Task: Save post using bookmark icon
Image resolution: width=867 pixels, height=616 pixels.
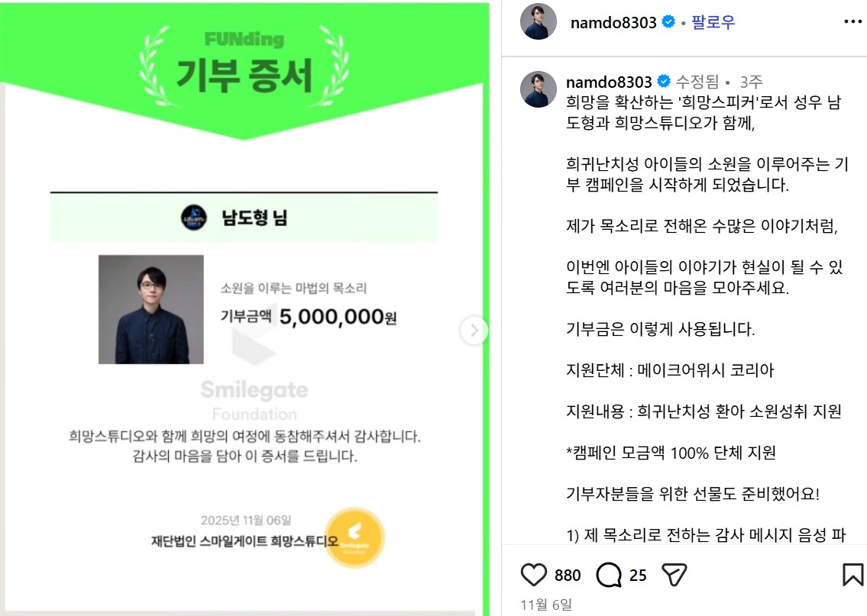Action: click(x=852, y=575)
